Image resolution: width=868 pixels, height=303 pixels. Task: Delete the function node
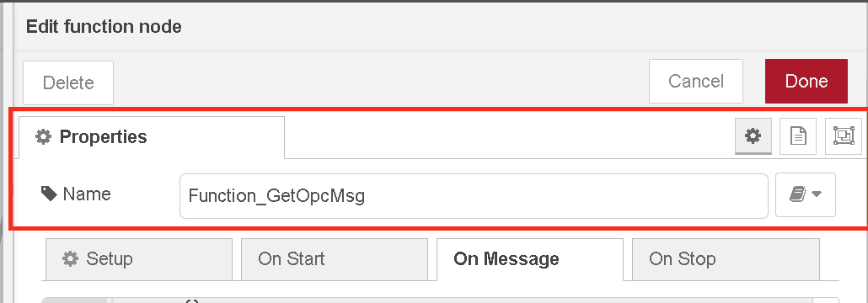click(68, 83)
